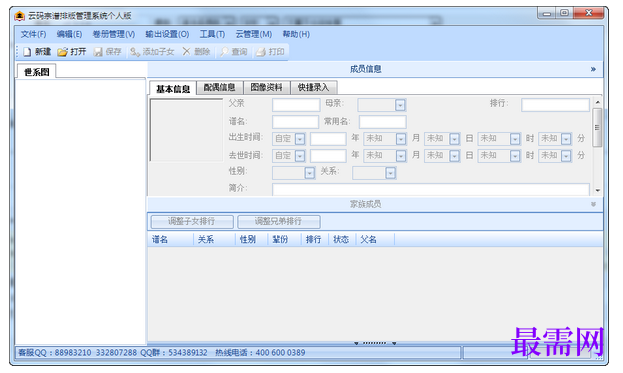Click the member info scrollbar up arrow
Image resolution: width=623 pixels, height=373 pixels.
(597, 102)
